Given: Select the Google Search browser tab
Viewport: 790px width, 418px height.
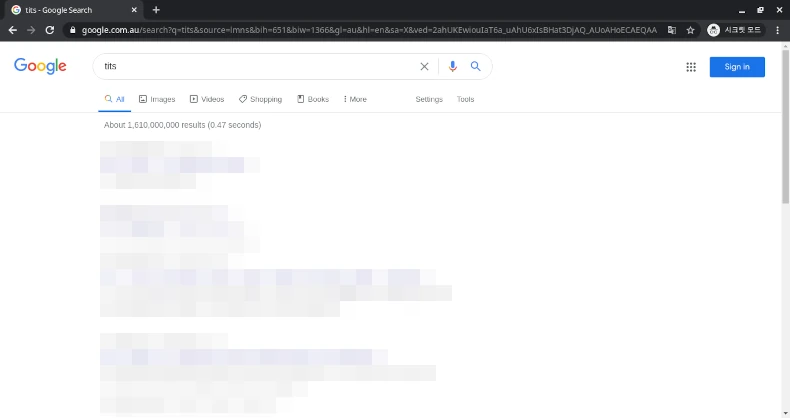Looking at the screenshot, I should [74, 10].
